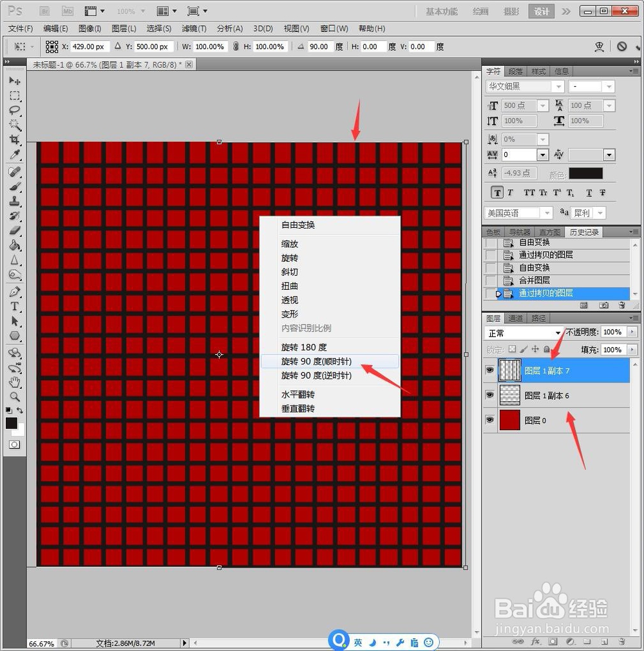Hide layer 图层 1 副本 7
Image resolution: width=644 pixels, height=651 pixels.
pos(490,370)
